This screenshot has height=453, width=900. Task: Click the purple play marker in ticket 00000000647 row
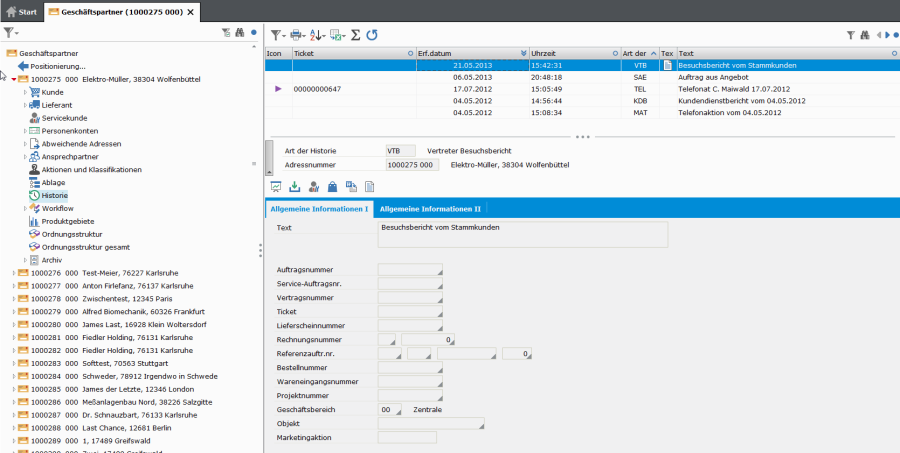pyautogui.click(x=278, y=89)
